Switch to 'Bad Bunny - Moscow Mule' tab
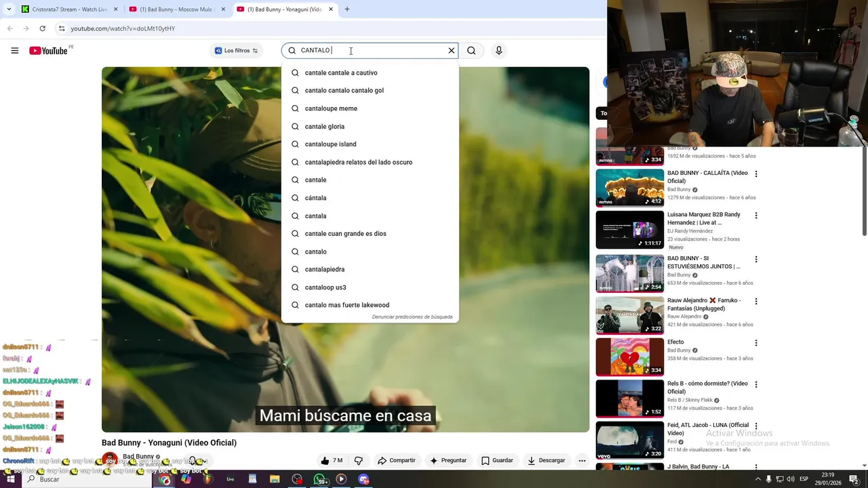 (x=178, y=9)
